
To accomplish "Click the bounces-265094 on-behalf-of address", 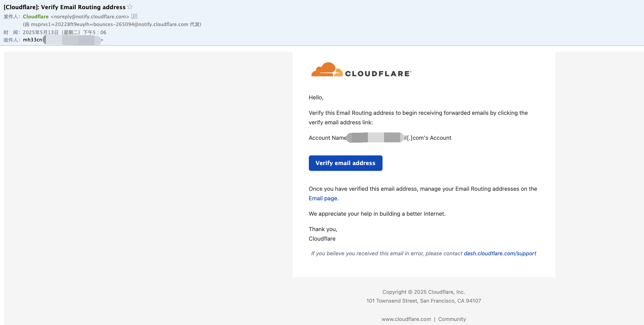I will click(x=109, y=24).
